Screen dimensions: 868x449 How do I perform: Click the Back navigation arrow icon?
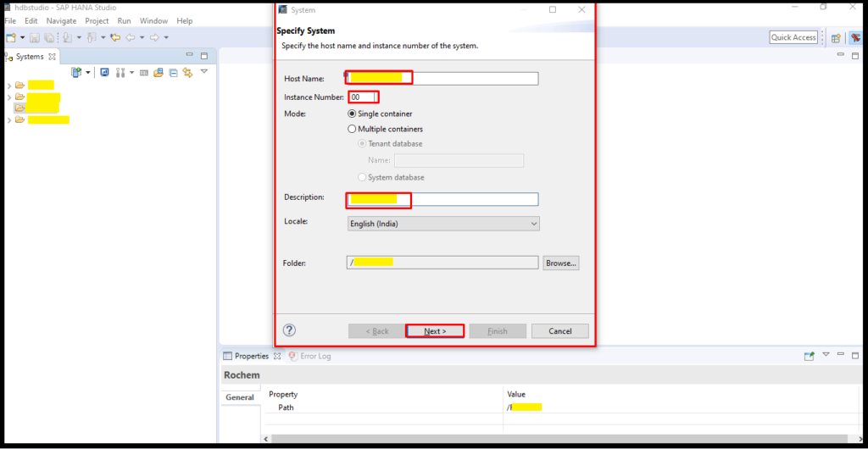[131, 37]
